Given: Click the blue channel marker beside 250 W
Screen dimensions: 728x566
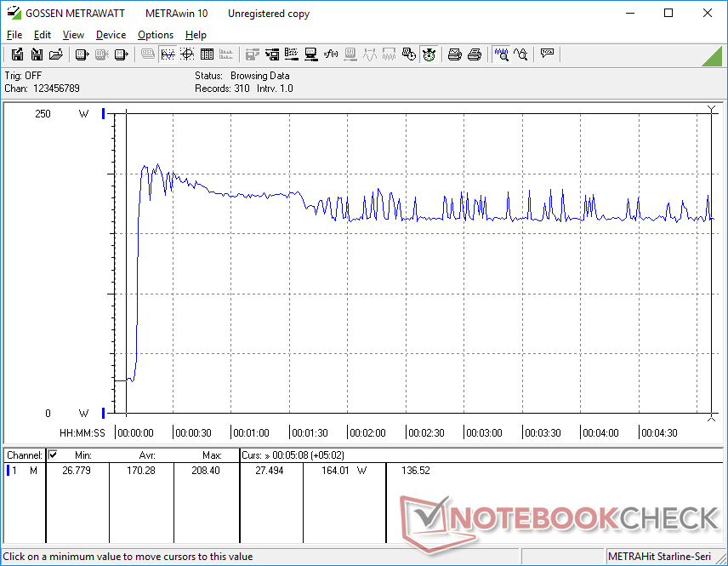Looking at the screenshot, I should point(104,113).
